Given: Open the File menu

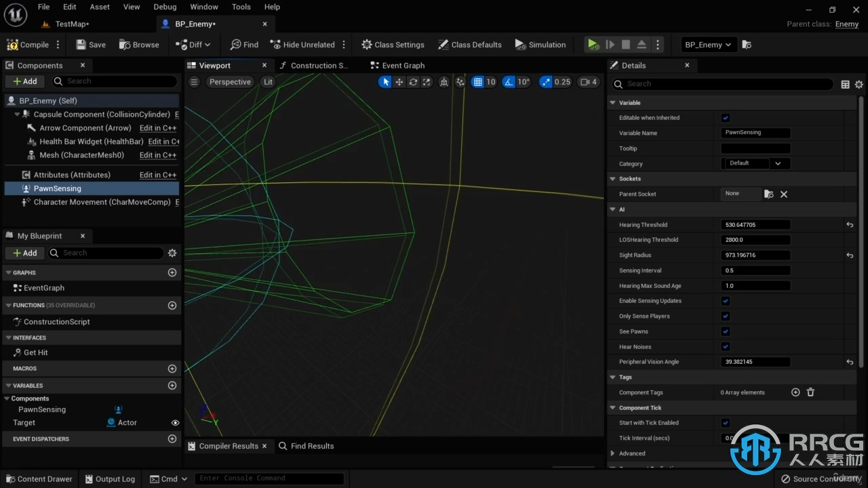Looking at the screenshot, I should coord(43,7).
